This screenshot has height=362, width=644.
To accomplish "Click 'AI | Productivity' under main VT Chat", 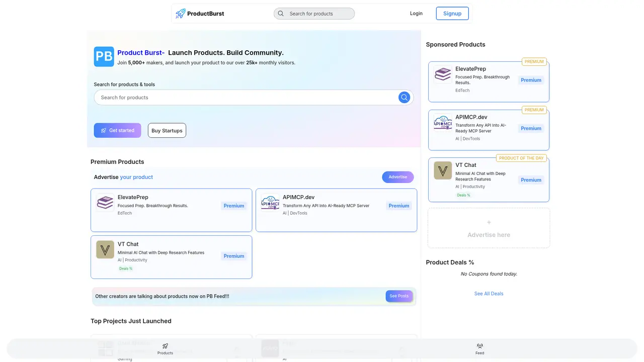I will pos(132,260).
